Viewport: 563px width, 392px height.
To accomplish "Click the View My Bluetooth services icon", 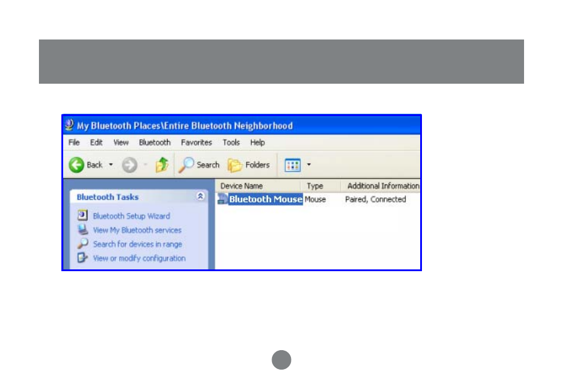I will pyautogui.click(x=83, y=229).
